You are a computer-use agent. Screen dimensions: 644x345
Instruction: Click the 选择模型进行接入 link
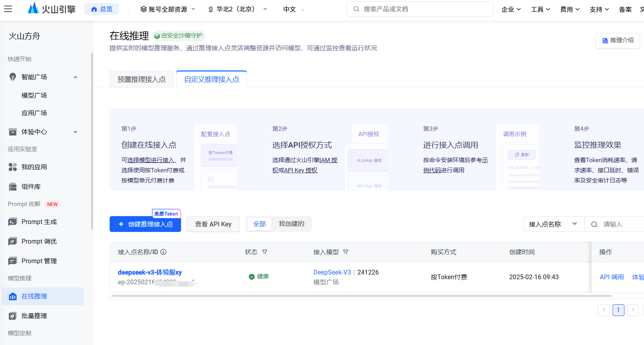point(151,160)
